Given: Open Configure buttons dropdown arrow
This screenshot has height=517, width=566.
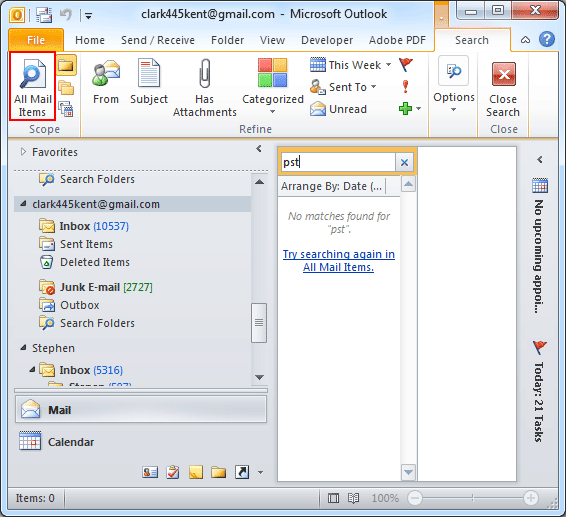Looking at the screenshot, I should coord(260,472).
